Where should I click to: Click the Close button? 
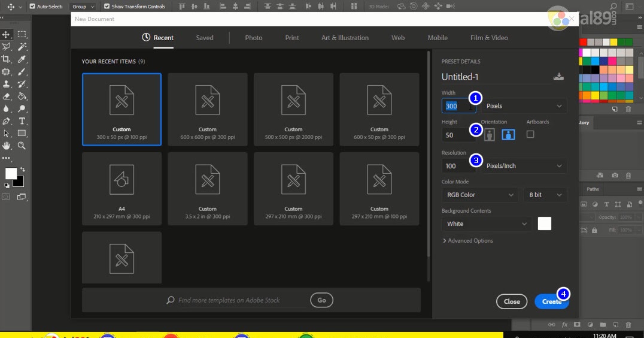coord(512,301)
